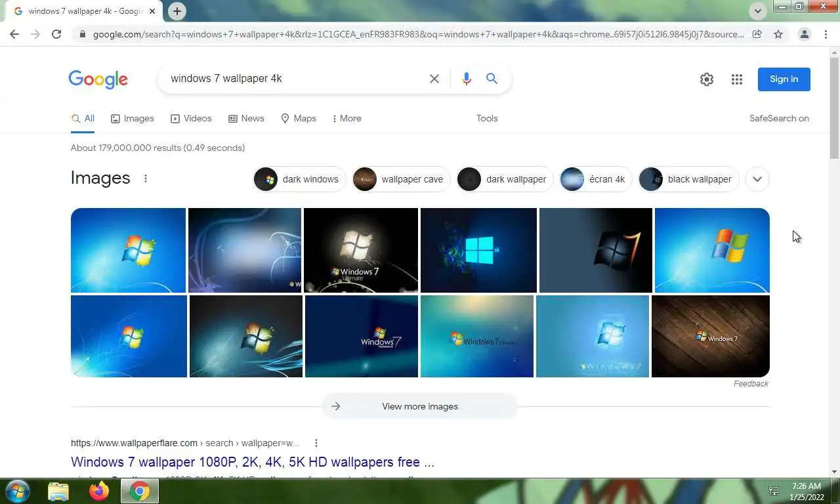Image resolution: width=840 pixels, height=504 pixels.
Task: Open the Windows 7 Professional dark blue thumbnail
Action: point(362,336)
